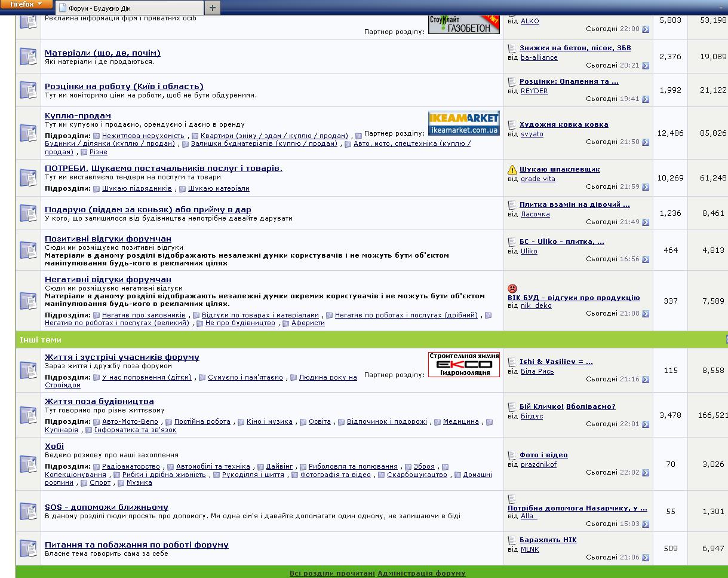Click forum status icon beside 'Подарую (віддам за коньяк)'
Viewport: 728px width, 578px height.
pos(29,213)
